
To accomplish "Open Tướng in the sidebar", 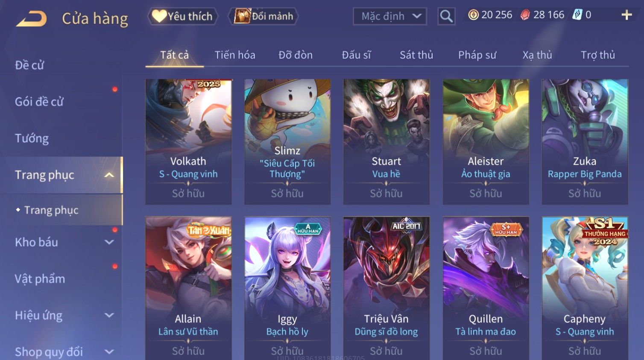I will pos(32,138).
